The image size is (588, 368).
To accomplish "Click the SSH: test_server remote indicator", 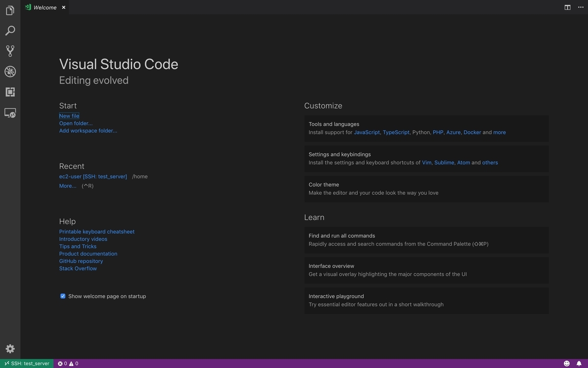I will click(x=27, y=363).
